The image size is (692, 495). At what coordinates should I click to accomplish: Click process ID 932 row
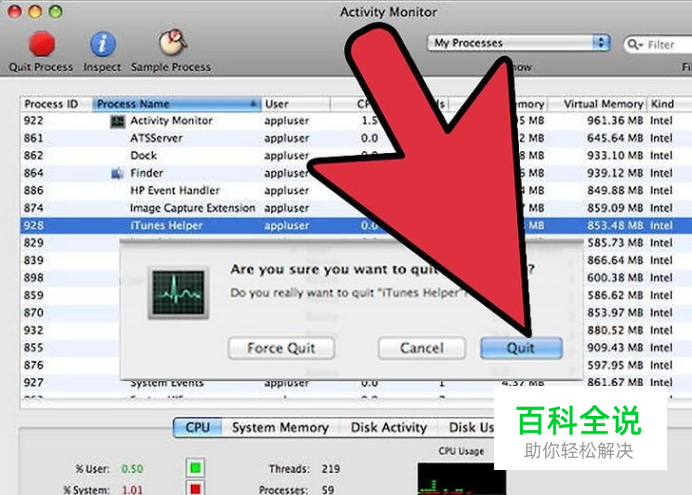coord(34,330)
